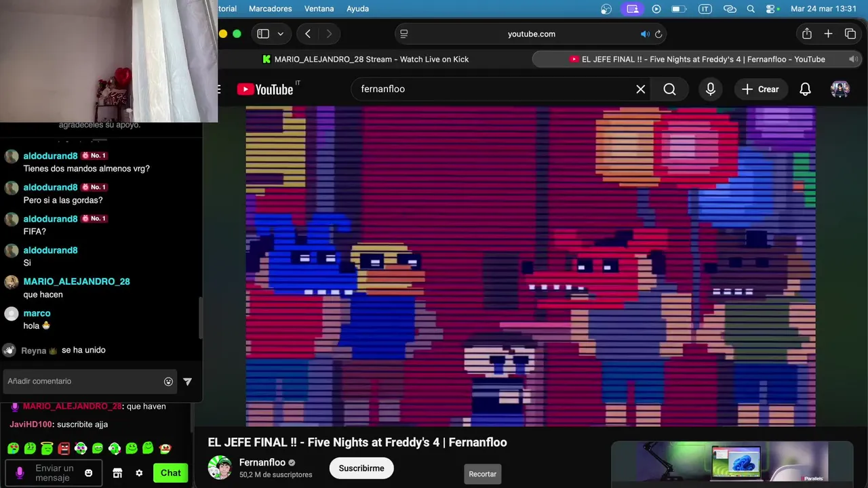Viewport: 868px width, 488px height.
Task: Open the Kick chat shop icon
Action: pos(117,473)
